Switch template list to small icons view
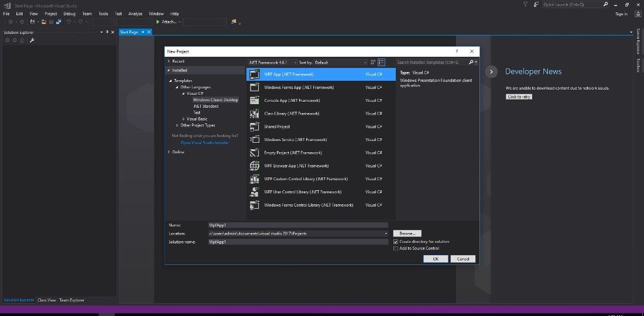The width and height of the screenshot is (644, 316). (x=373, y=63)
